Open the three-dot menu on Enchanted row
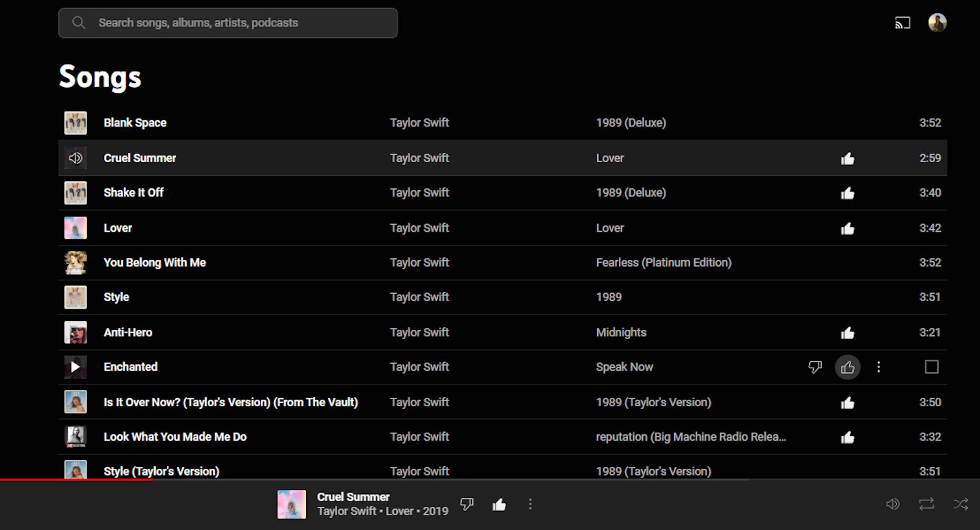 point(878,367)
